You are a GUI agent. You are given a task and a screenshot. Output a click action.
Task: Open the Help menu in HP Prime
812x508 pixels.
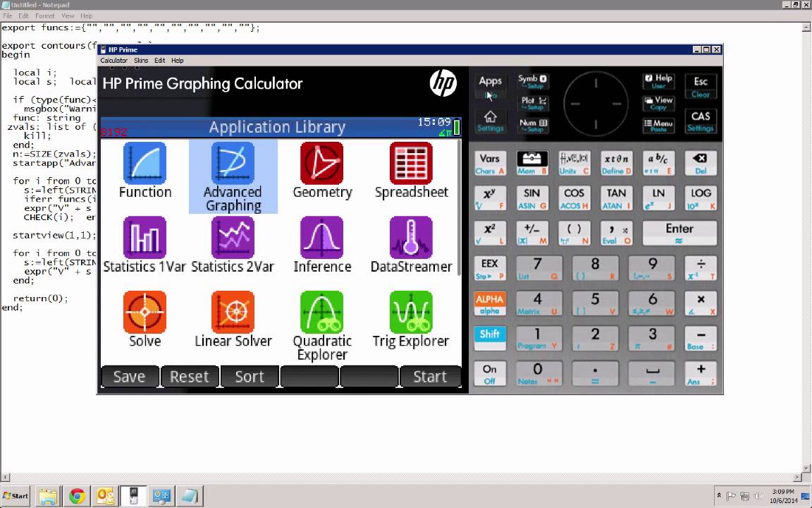click(x=177, y=61)
